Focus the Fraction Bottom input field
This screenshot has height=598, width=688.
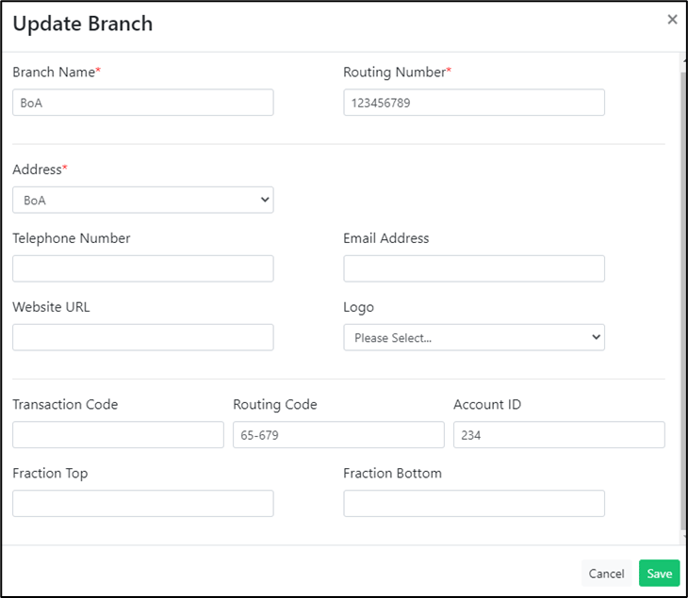pos(474,503)
